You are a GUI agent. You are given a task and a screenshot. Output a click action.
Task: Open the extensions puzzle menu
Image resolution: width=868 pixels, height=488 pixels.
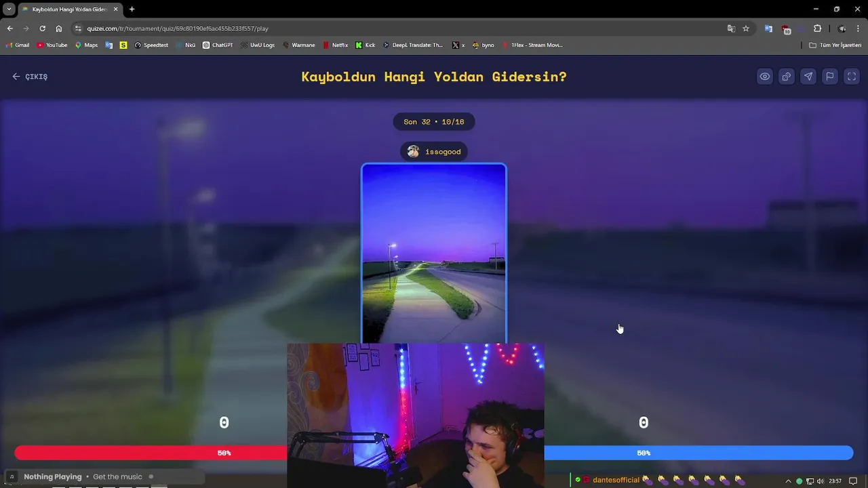(817, 28)
